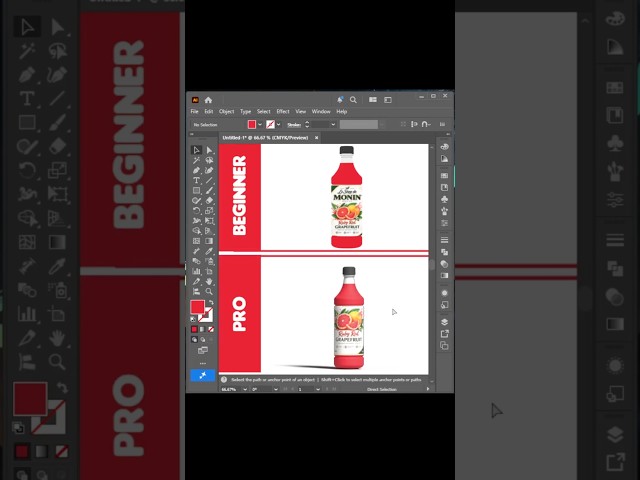Select the Curvature tool
This screenshot has height=480, width=640.
pos(209,170)
